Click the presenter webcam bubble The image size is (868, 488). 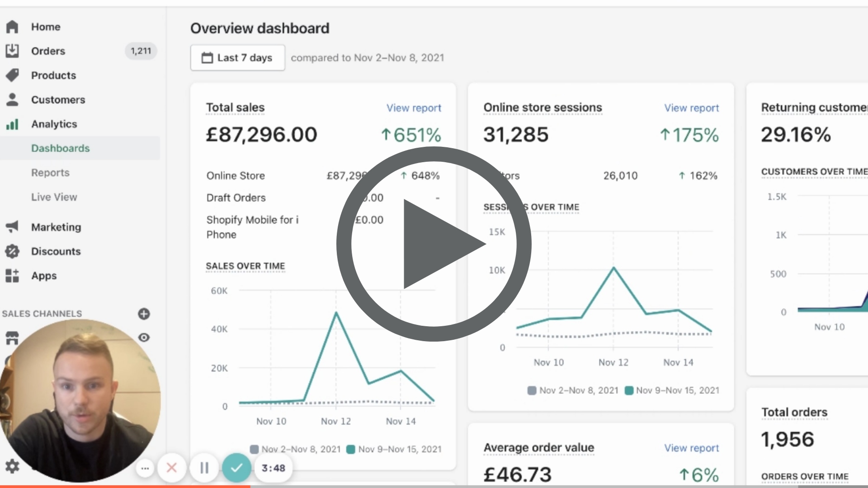(80, 401)
